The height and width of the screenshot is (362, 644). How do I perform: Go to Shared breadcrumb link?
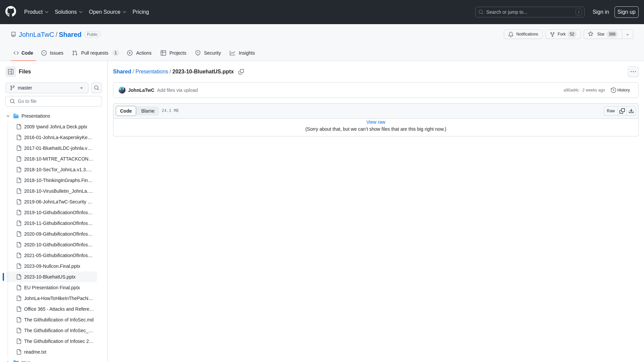[122, 72]
